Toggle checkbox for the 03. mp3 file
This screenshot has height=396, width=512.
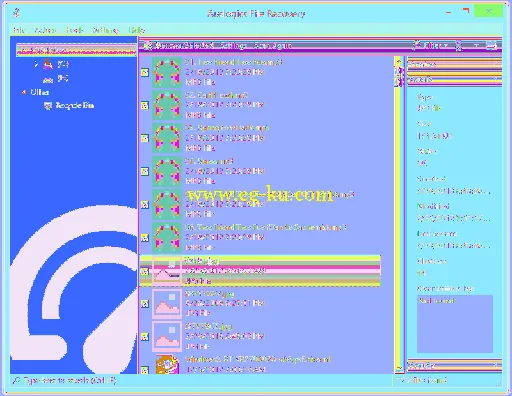pos(145,138)
